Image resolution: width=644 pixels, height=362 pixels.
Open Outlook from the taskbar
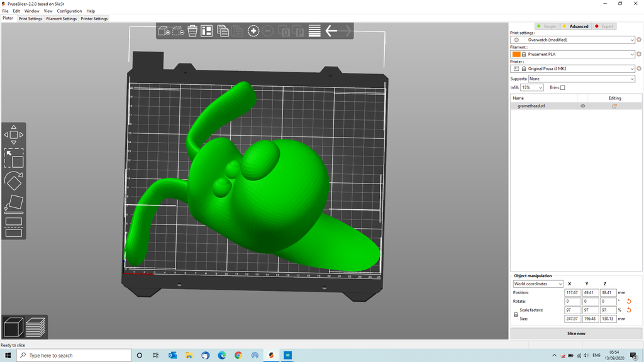pyautogui.click(x=172, y=356)
